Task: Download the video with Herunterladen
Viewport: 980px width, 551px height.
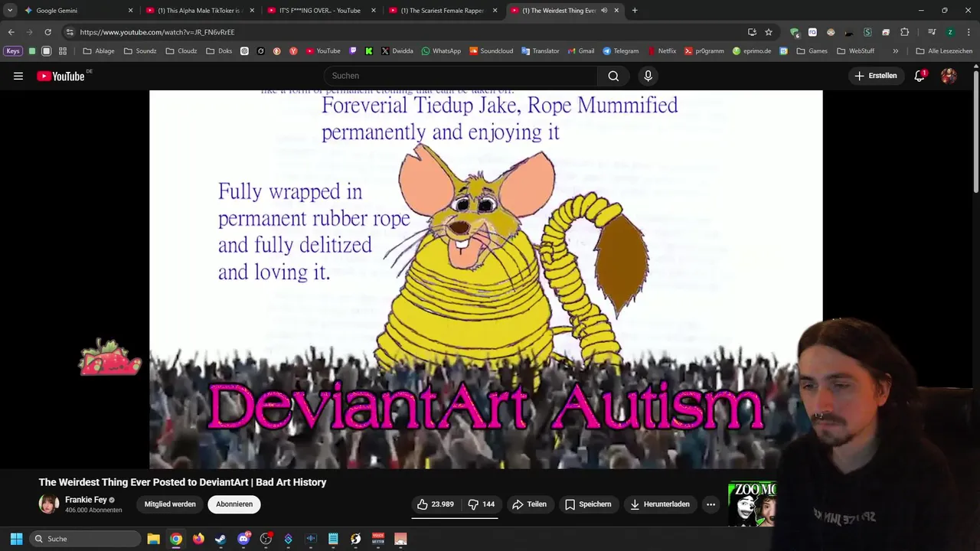Action: [659, 504]
